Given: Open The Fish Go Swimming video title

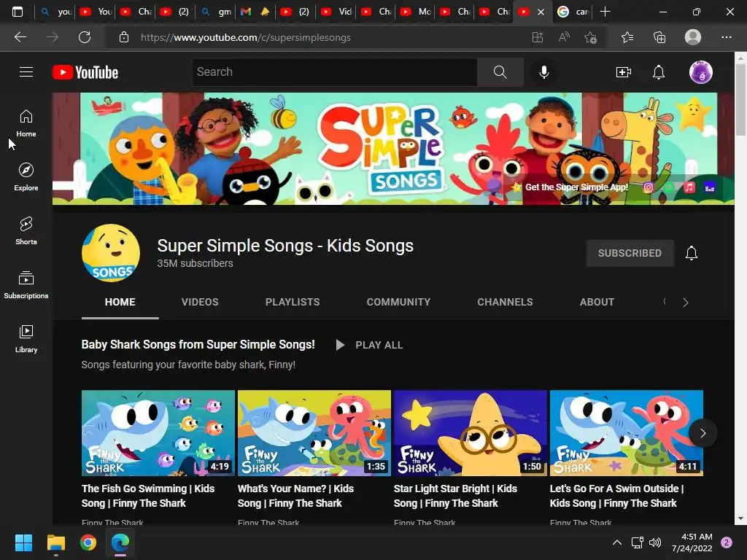Looking at the screenshot, I should pos(148,496).
